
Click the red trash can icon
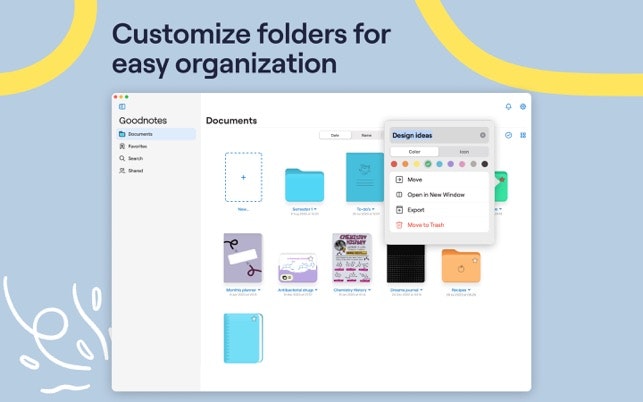(399, 225)
